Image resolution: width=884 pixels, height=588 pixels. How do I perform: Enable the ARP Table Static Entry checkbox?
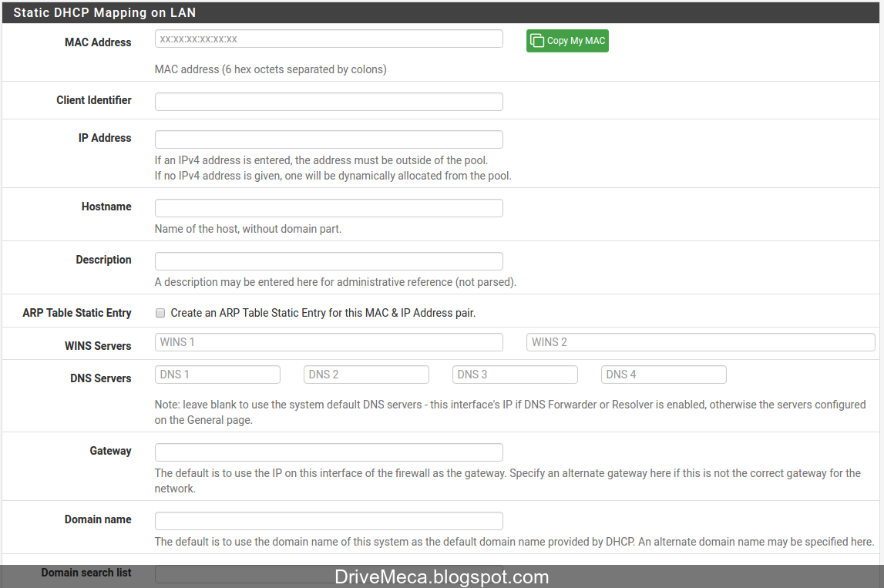coord(160,313)
